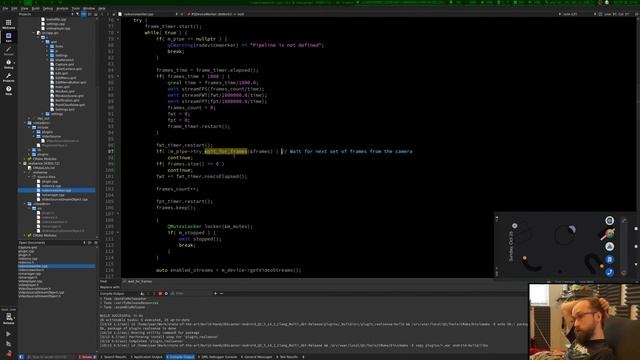Open the Issues output pane
The height and width of the screenshot is (360, 640).
(86, 357)
